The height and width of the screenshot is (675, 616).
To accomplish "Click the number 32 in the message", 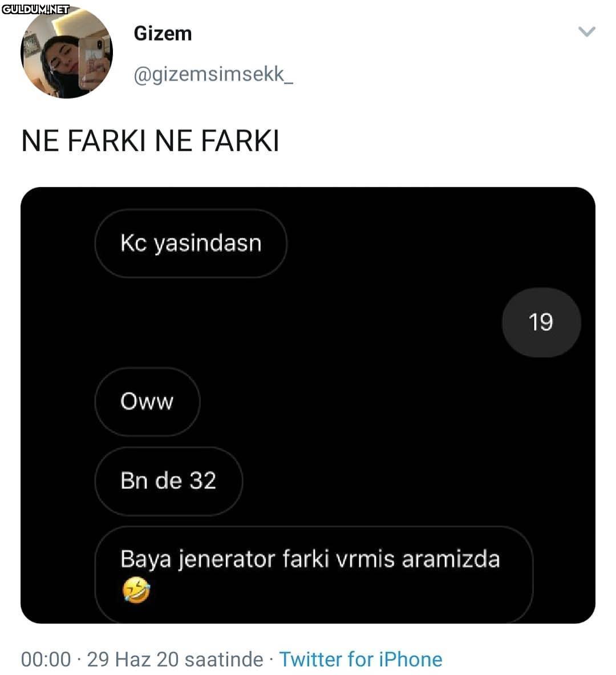I will [202, 481].
